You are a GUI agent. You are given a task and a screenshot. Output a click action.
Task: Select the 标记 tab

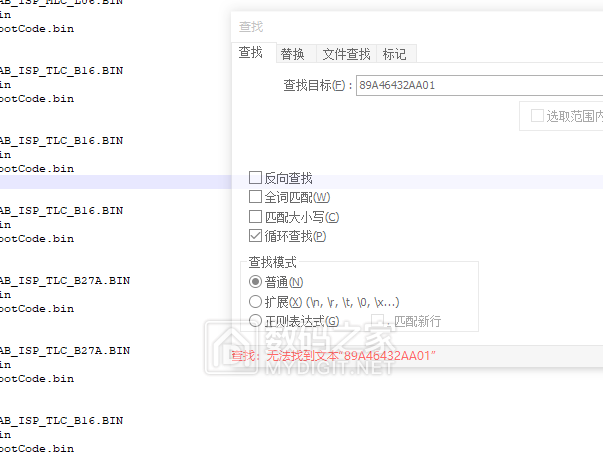point(395,54)
